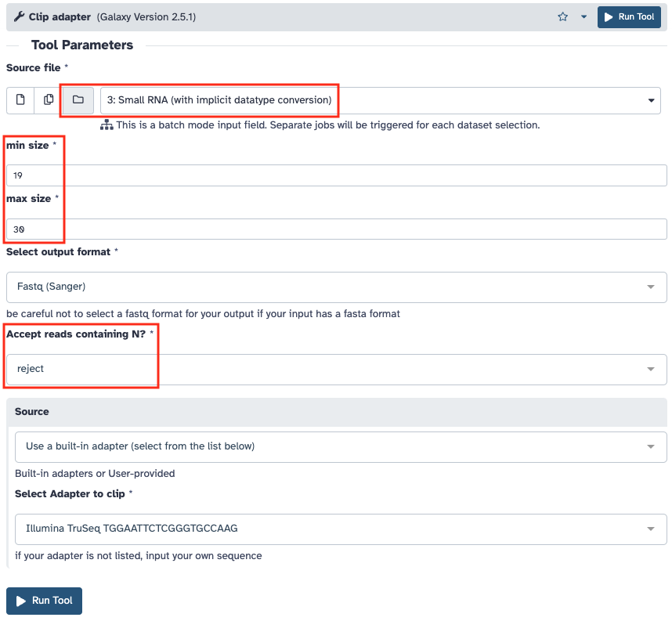
Task: Open the Select Adapter to clip dropdown
Action: point(341,529)
